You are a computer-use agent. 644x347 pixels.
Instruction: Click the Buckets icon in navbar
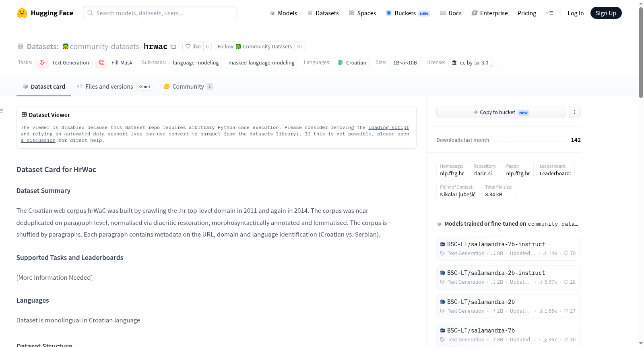pyautogui.click(x=389, y=13)
